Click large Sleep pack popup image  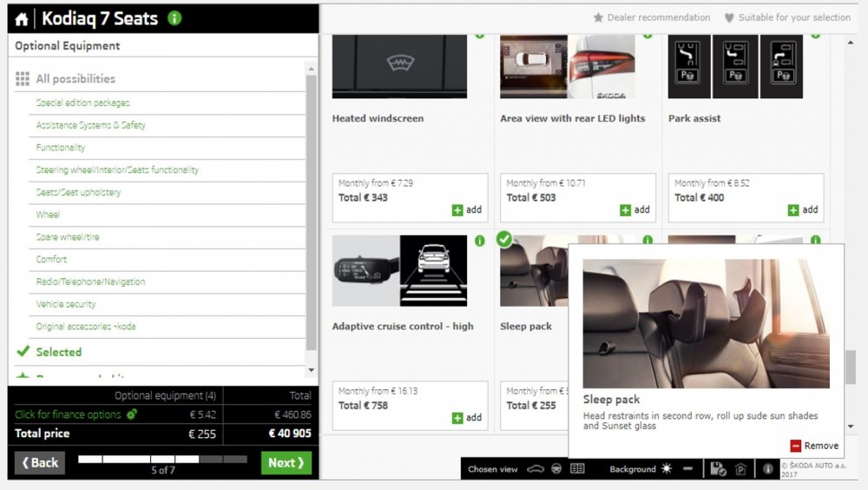(x=706, y=324)
